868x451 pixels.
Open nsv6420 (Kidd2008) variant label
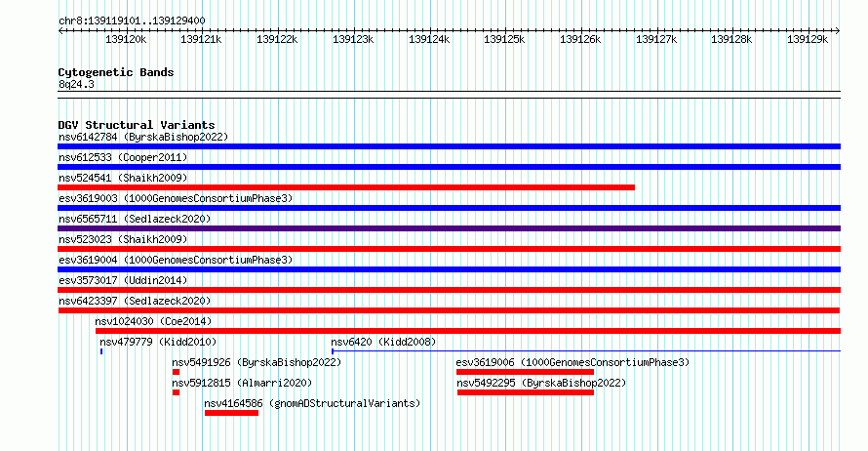[x=383, y=342]
